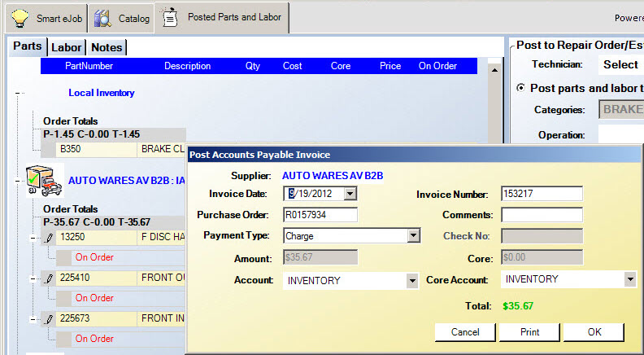Click the Purchase Order input field
This screenshot has height=355, width=644.
pos(320,215)
